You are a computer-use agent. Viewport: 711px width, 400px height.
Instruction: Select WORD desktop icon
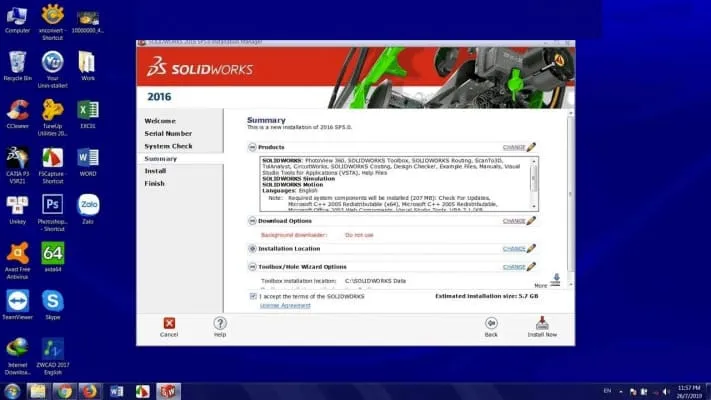click(88, 162)
